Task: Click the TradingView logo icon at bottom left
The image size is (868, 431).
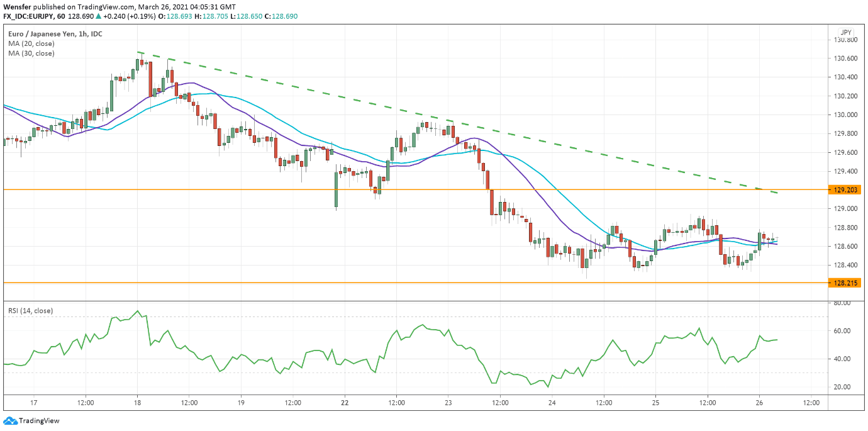Action: [10, 421]
